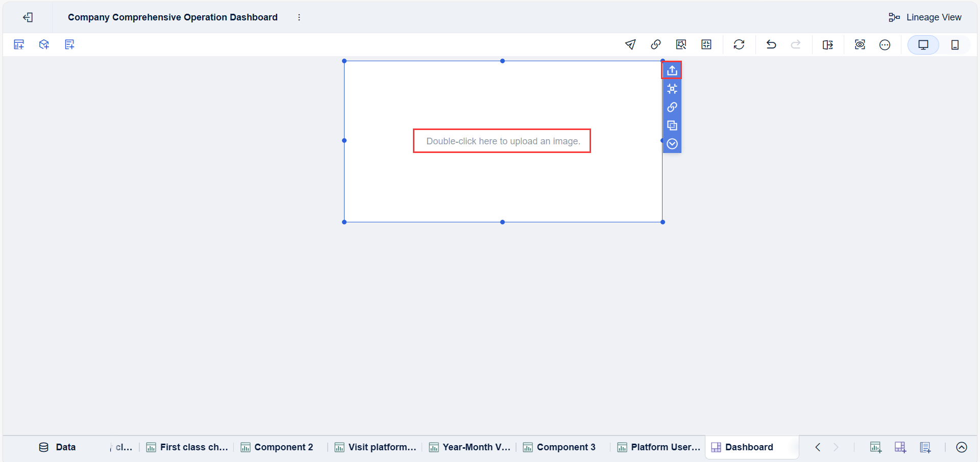Image resolution: width=980 pixels, height=462 pixels.
Task: Open the Lineage View
Action: point(925,17)
